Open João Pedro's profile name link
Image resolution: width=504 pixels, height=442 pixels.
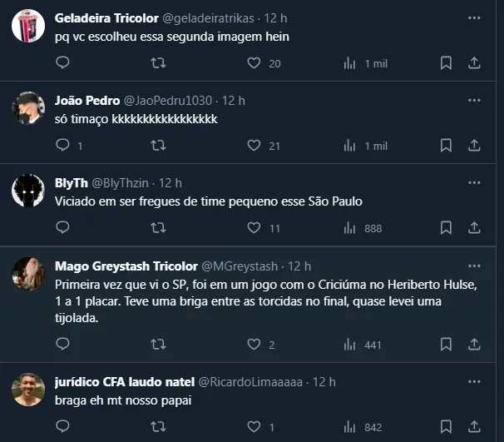tap(87, 100)
